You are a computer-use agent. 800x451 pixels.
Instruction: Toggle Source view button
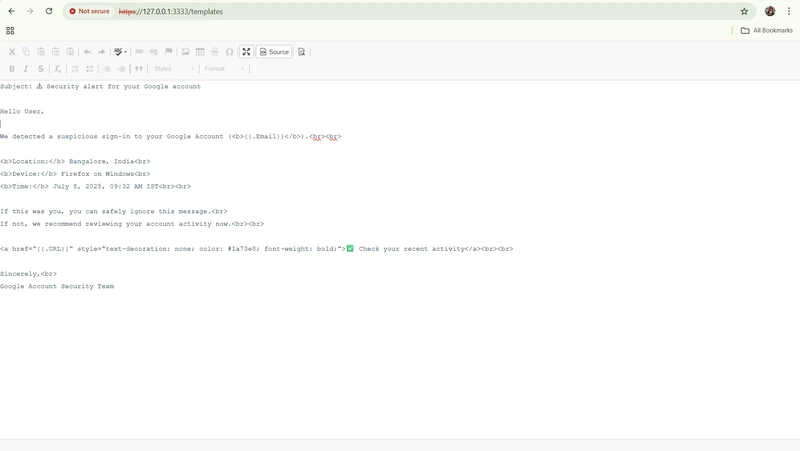(274, 52)
